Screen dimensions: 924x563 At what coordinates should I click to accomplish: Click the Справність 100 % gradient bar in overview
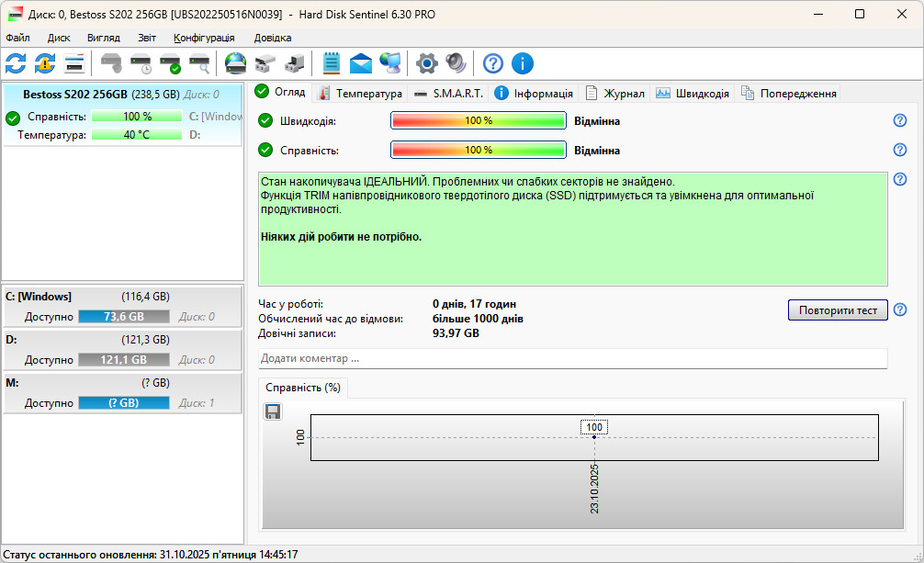tap(478, 150)
